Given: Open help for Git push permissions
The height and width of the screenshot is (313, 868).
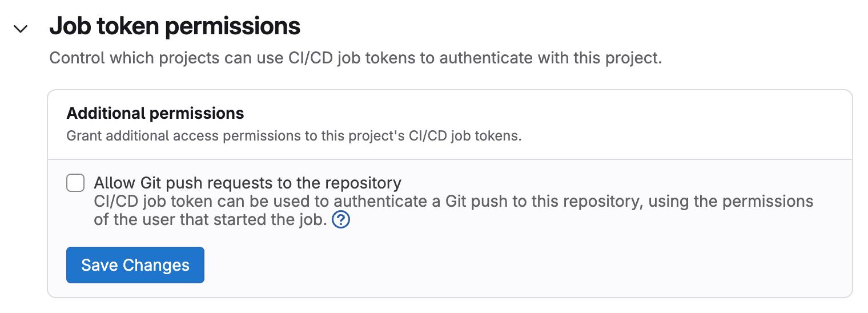Looking at the screenshot, I should [x=340, y=219].
